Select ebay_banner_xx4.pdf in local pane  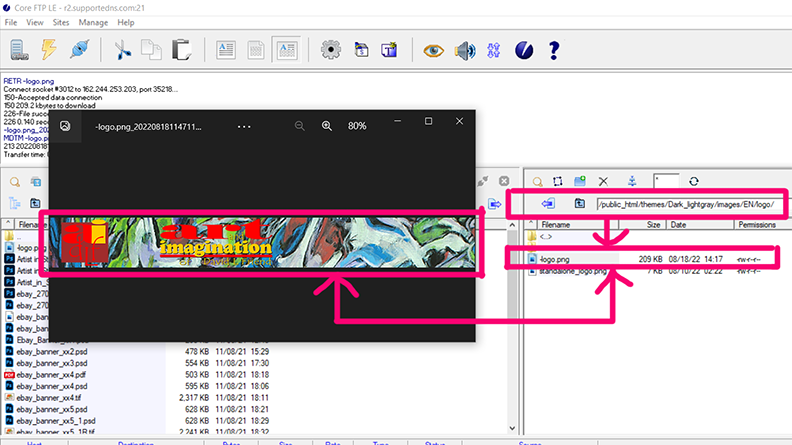pos(51,375)
